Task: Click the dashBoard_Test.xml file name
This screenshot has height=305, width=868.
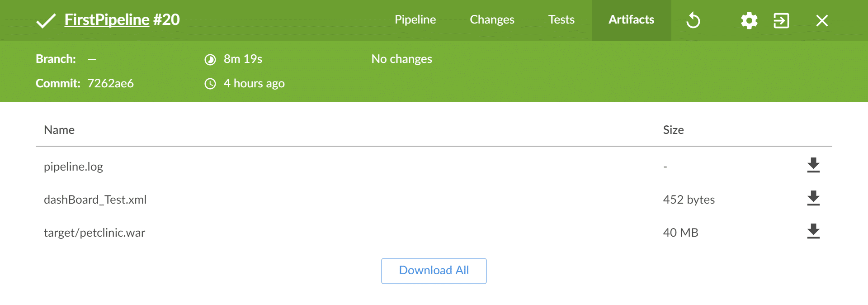Action: (95, 200)
